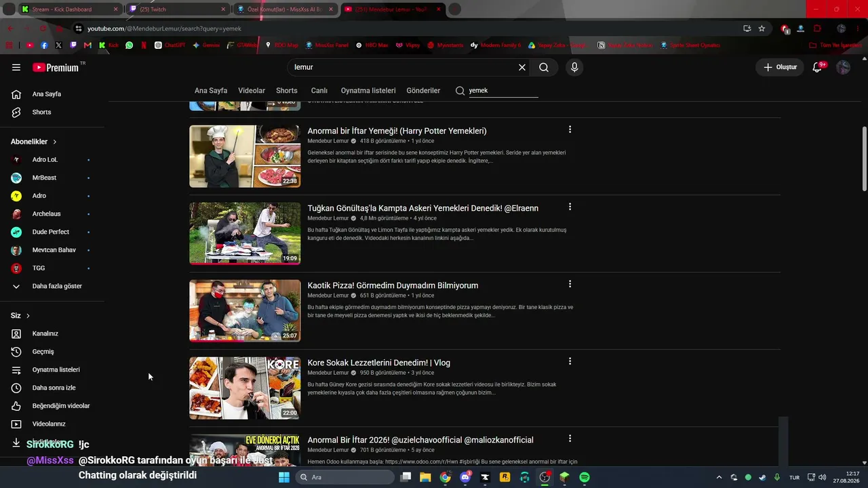Focus the main YouTube search field

403,67
